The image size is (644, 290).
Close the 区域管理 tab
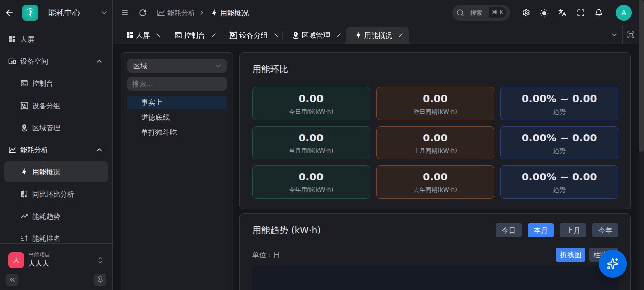click(339, 35)
